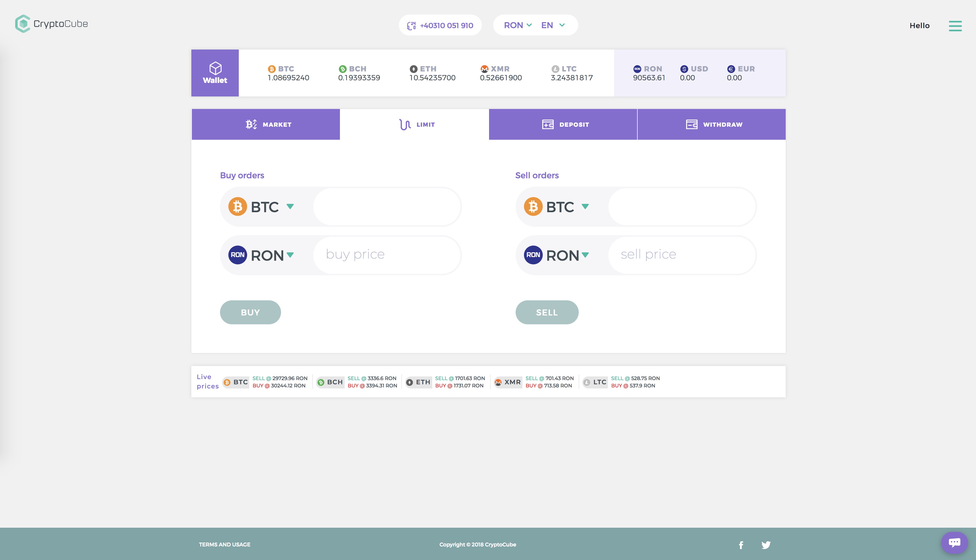976x560 pixels.
Task: Click the USD dollar icon in wallet
Action: coord(684,69)
